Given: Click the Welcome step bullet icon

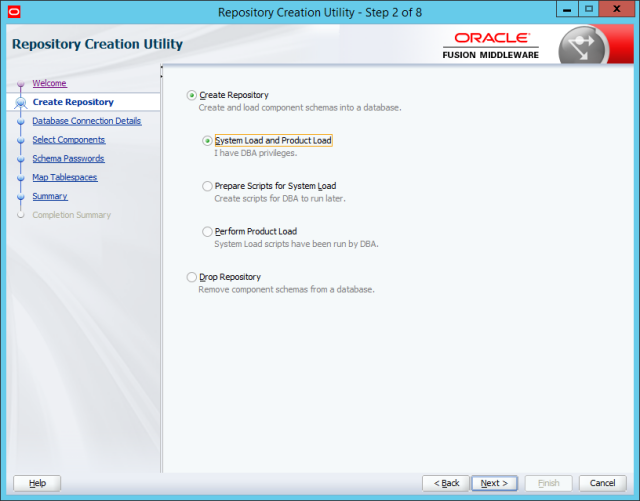Looking at the screenshot, I should coord(21,84).
